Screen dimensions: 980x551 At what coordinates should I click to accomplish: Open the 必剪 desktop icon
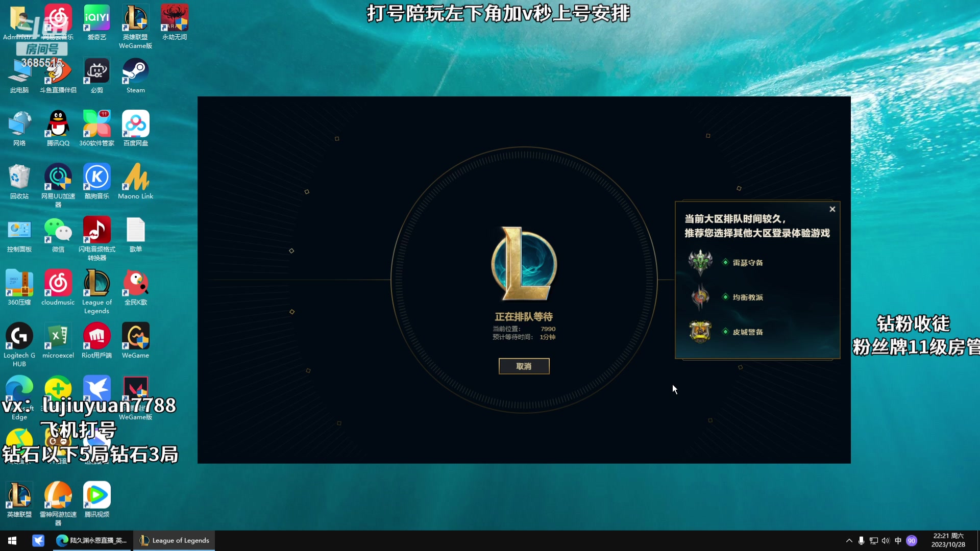coord(97,76)
